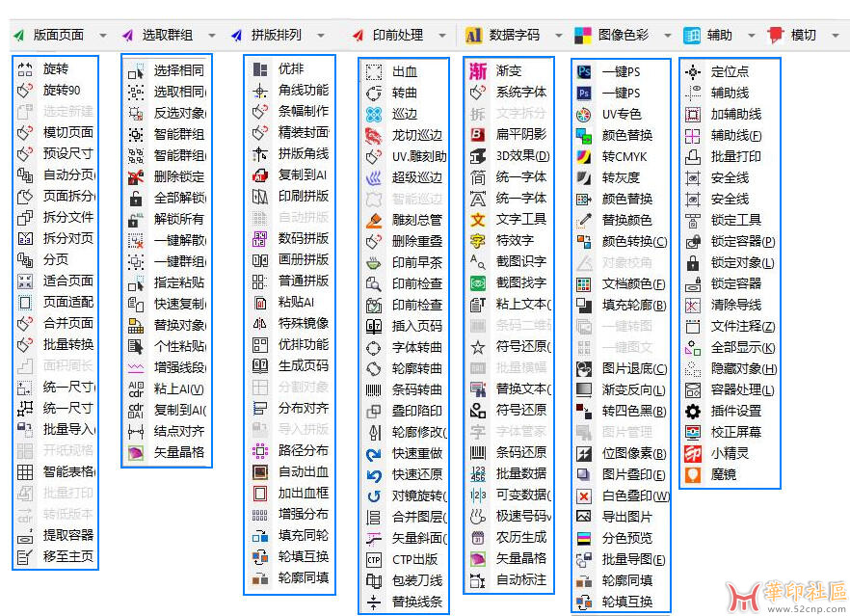Viewport: 850px width, 616px height.
Task: Click the red dragon 龙切巡边 icon
Action: [374, 135]
